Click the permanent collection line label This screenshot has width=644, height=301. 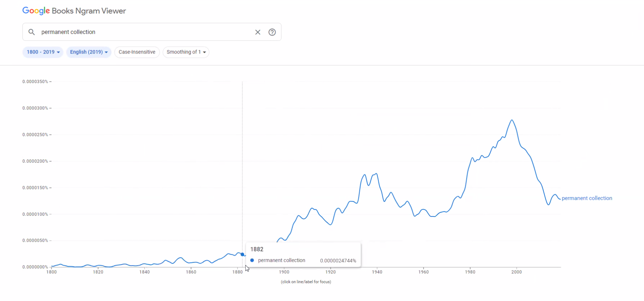pos(587,198)
